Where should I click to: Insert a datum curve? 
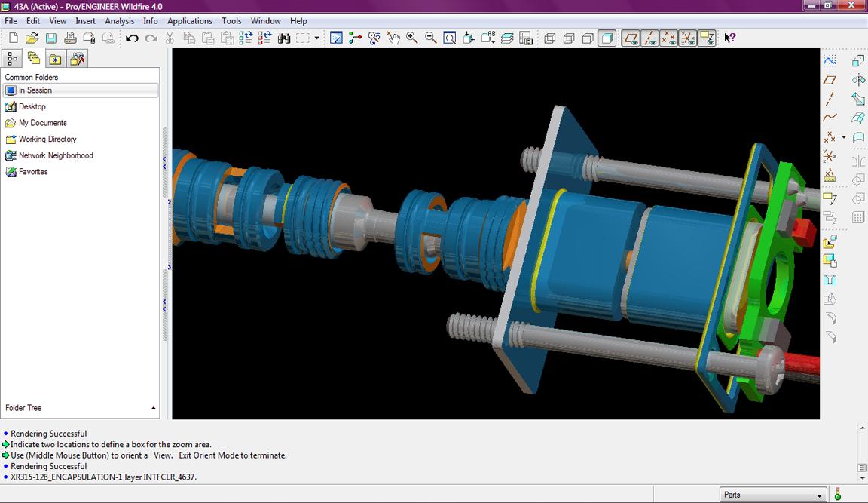click(x=830, y=118)
